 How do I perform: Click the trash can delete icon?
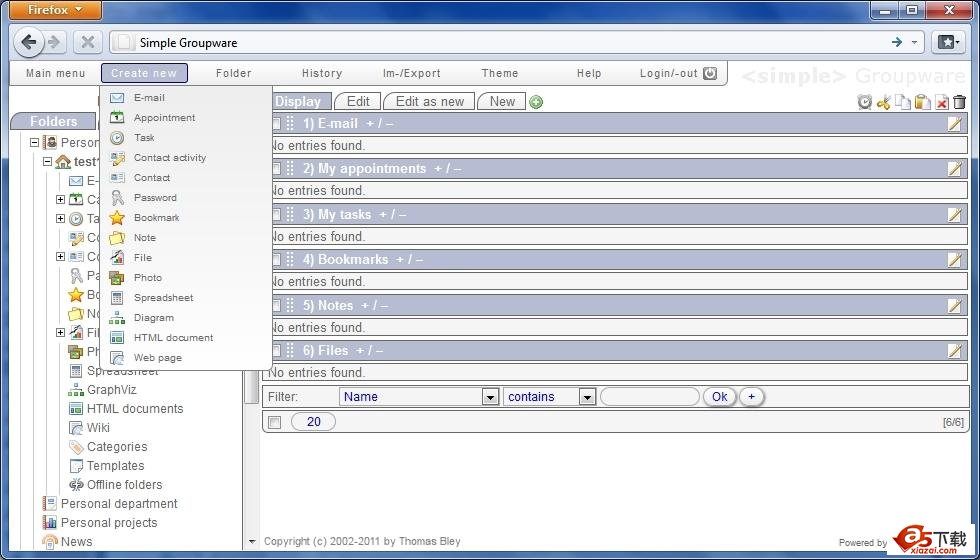(960, 102)
